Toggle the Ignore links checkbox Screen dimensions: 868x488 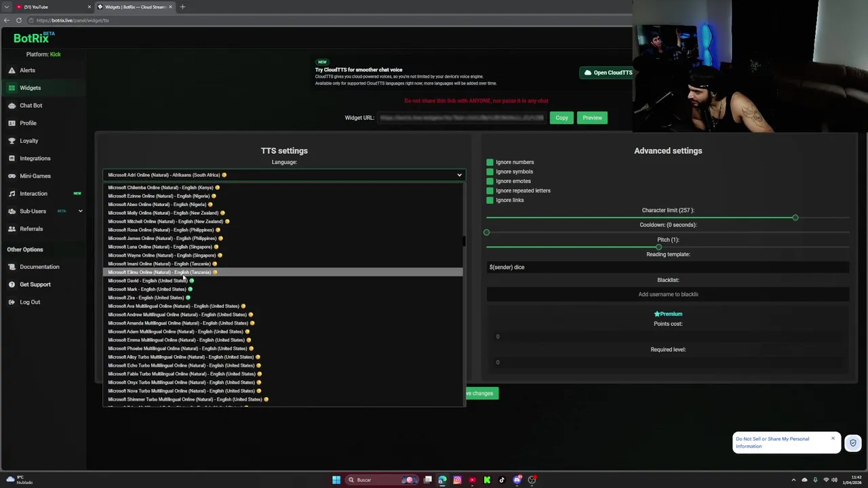[490, 200]
